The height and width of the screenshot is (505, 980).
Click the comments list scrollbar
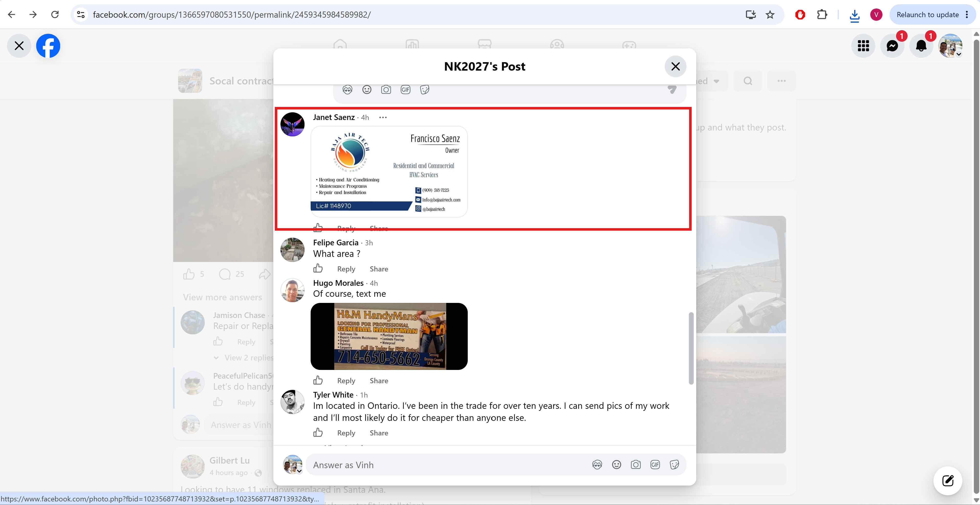[691, 348]
